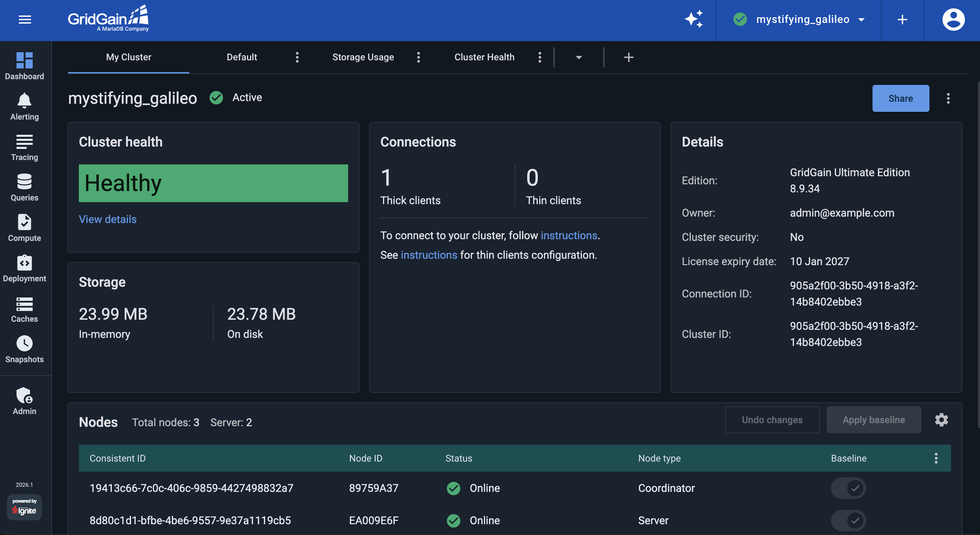This screenshot has height=535, width=980.
Task: Click Undo changes button
Action: (x=772, y=420)
